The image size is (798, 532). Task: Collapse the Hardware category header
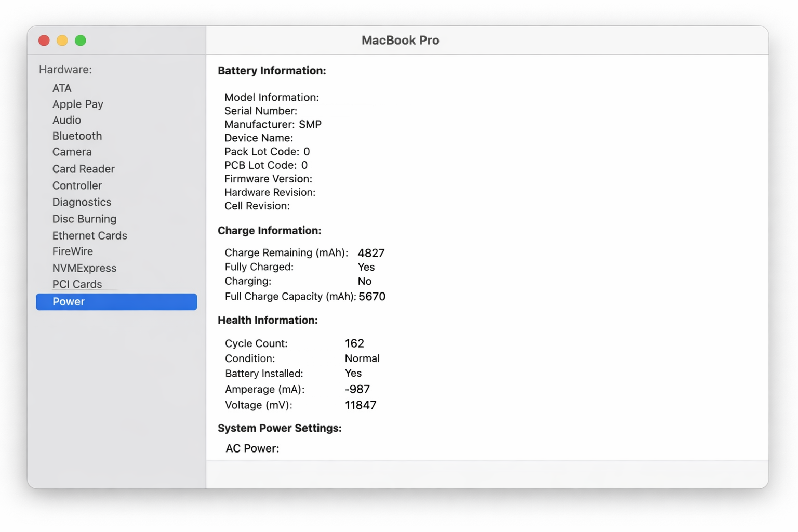click(x=64, y=69)
